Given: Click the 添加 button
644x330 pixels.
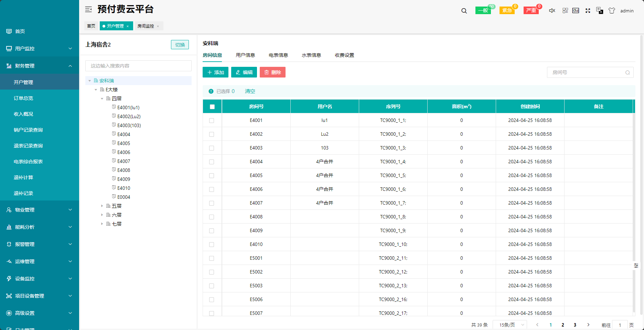Looking at the screenshot, I should pyautogui.click(x=215, y=72).
